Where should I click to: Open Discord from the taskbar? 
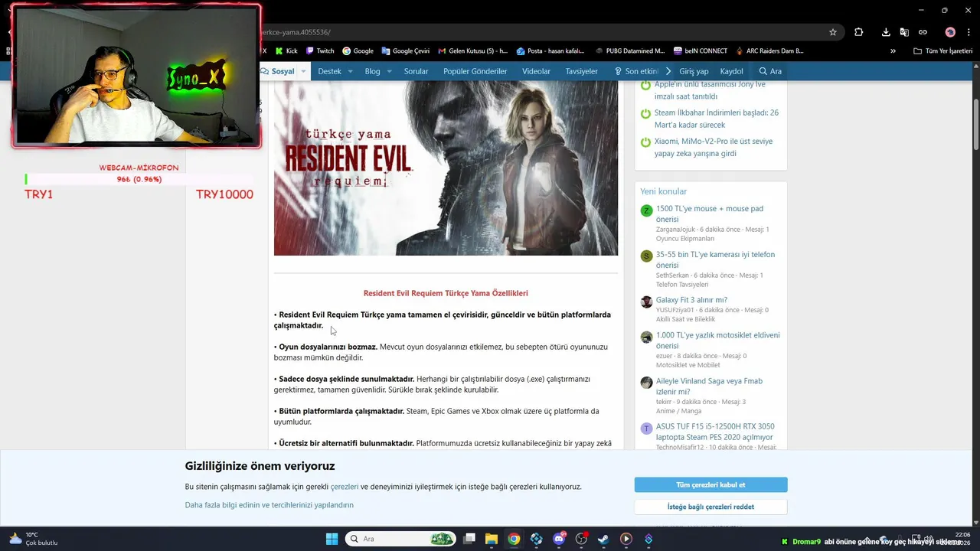pyautogui.click(x=559, y=539)
